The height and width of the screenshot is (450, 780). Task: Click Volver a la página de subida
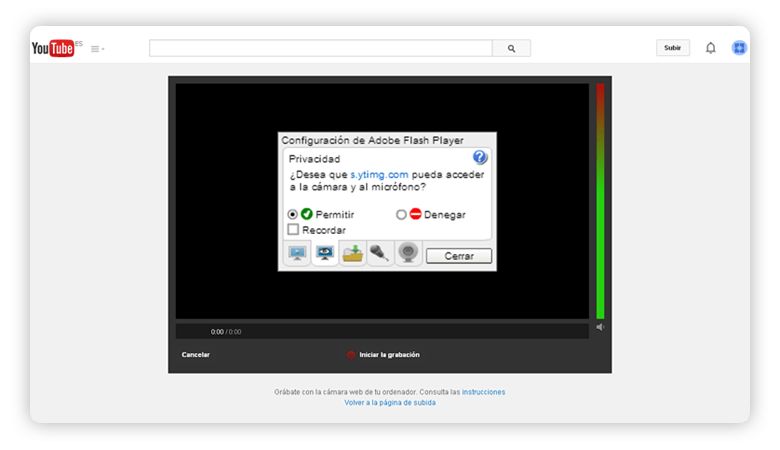(x=390, y=403)
